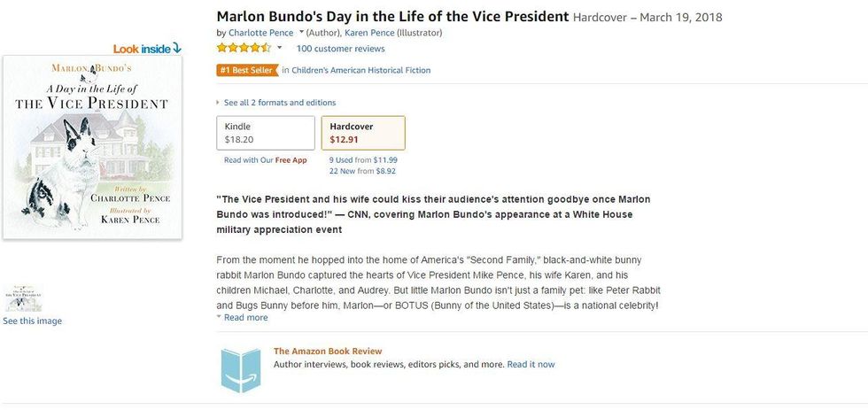The width and height of the screenshot is (868, 410).
Task: Click the Look inside arrow icon
Action: [176, 48]
